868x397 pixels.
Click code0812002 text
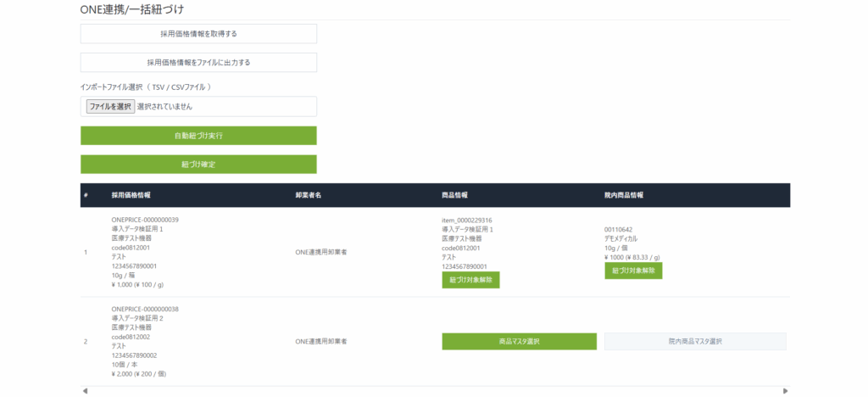coord(131,337)
